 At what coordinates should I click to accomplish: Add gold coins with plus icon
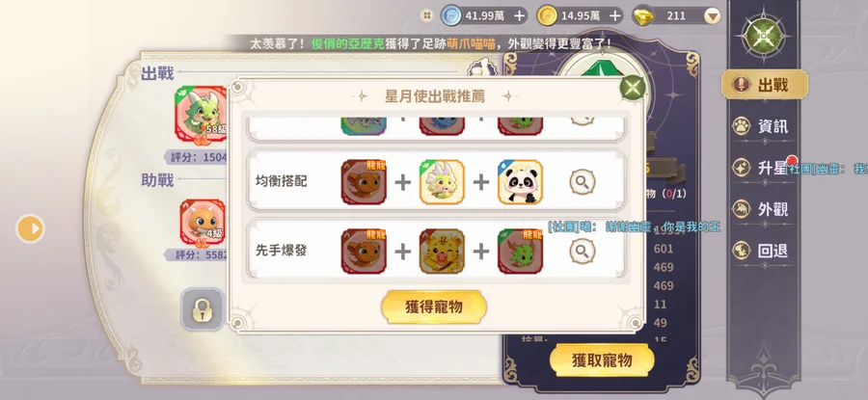coord(614,16)
